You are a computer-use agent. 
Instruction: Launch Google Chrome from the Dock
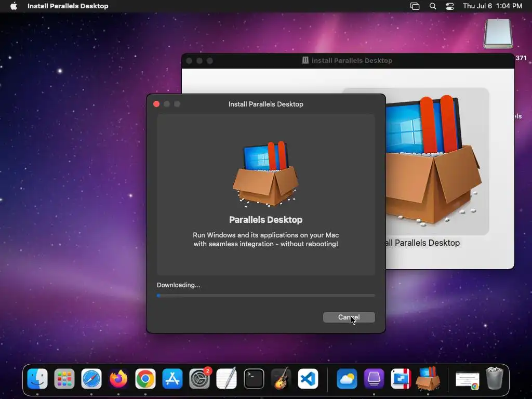(x=145, y=378)
